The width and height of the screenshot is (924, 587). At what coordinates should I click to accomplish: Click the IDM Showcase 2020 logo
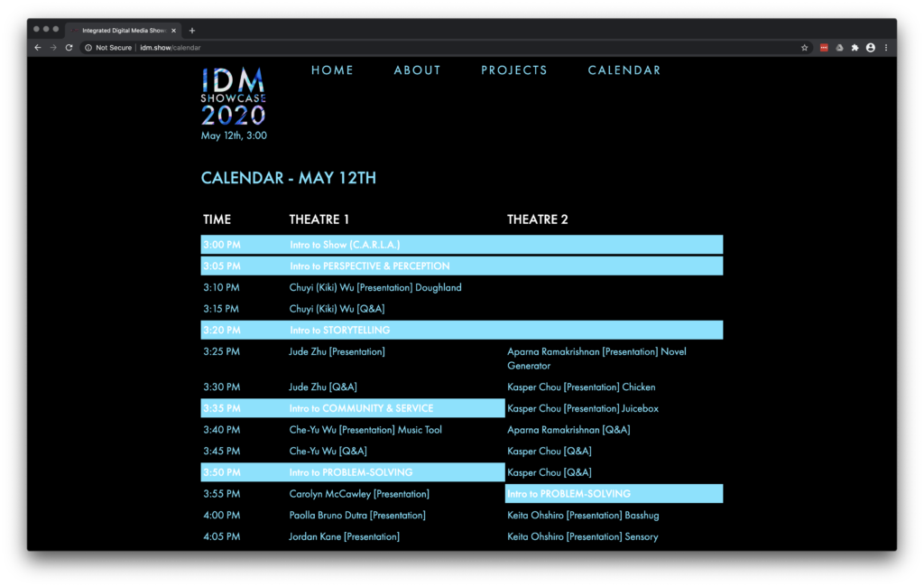click(x=234, y=97)
